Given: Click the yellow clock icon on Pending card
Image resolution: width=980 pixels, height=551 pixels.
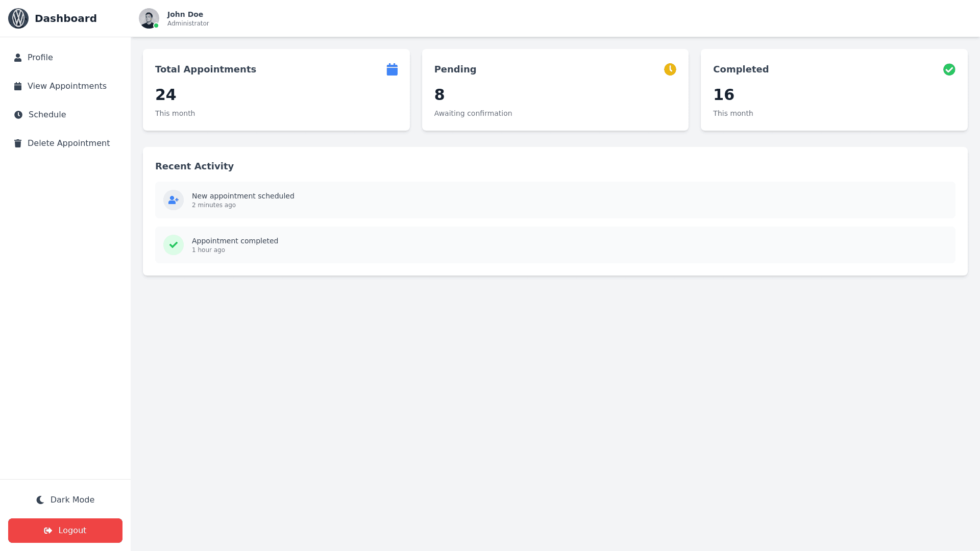Looking at the screenshot, I should click(670, 69).
